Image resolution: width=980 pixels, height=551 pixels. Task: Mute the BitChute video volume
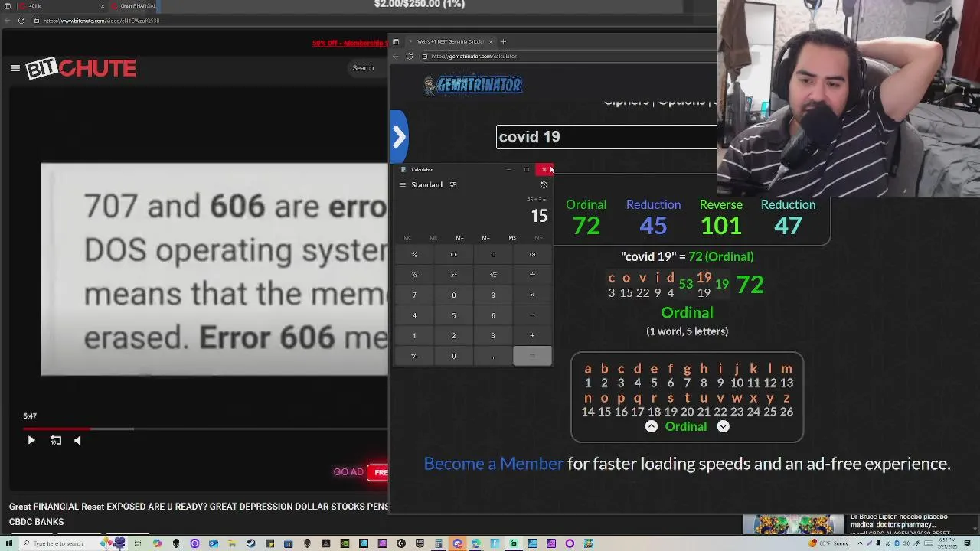pos(77,440)
